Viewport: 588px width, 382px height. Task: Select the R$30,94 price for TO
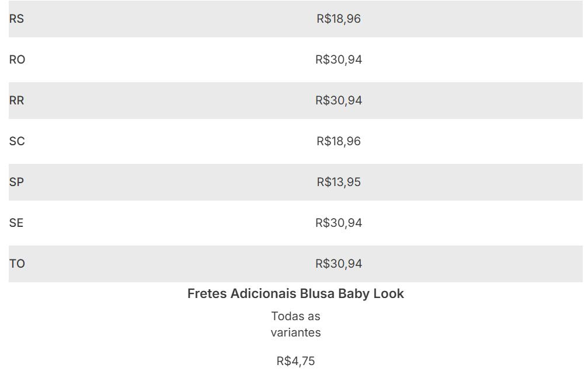pyautogui.click(x=339, y=264)
